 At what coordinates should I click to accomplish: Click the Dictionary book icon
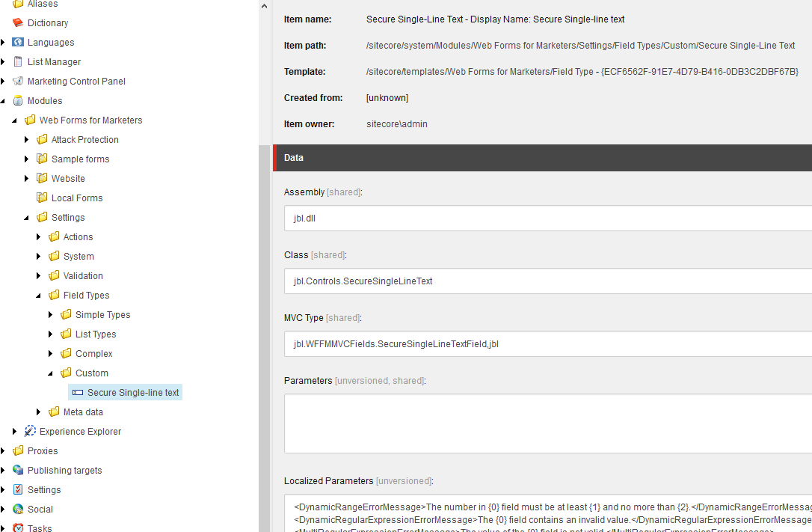click(18, 22)
